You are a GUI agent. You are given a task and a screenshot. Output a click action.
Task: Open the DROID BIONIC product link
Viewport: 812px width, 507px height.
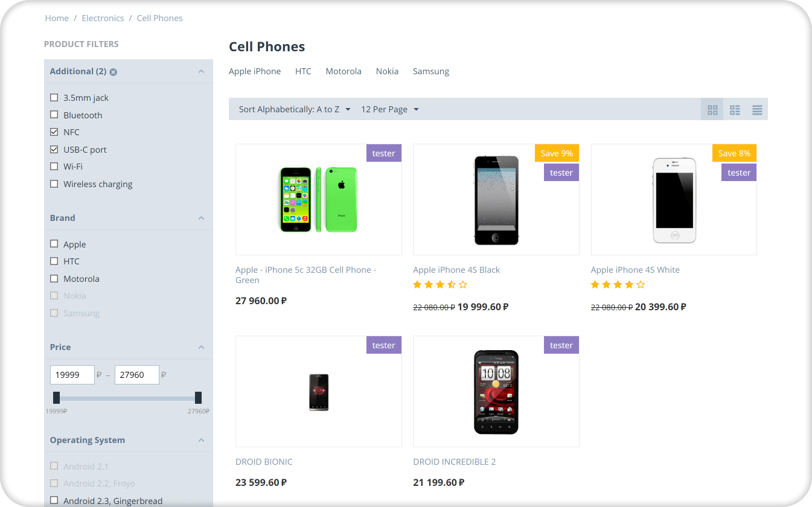264,462
